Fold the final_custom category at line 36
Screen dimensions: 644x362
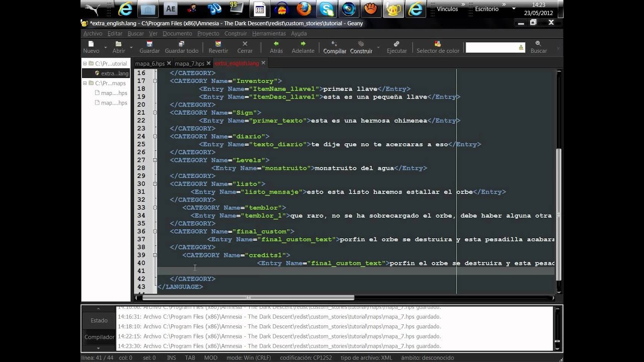click(x=154, y=231)
